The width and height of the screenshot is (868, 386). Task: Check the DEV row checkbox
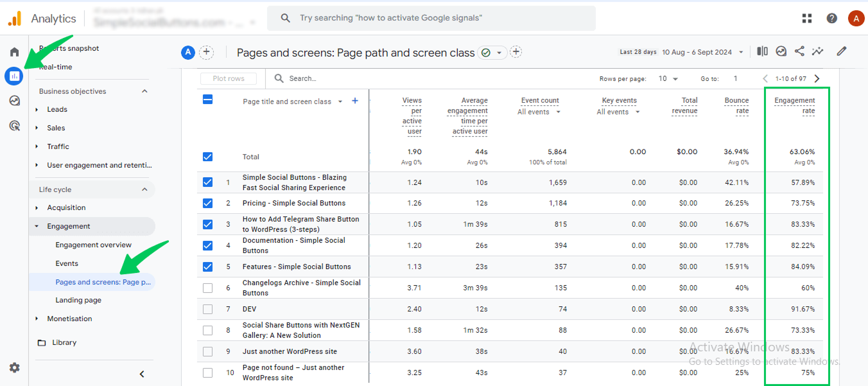(207, 309)
